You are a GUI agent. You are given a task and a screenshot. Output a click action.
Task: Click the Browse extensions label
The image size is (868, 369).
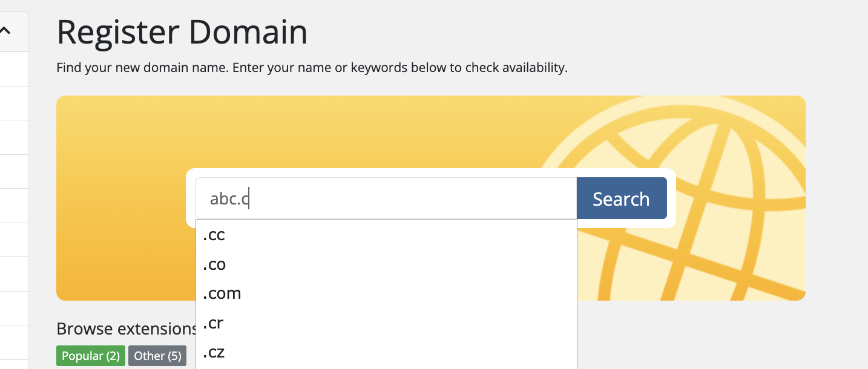(126, 329)
